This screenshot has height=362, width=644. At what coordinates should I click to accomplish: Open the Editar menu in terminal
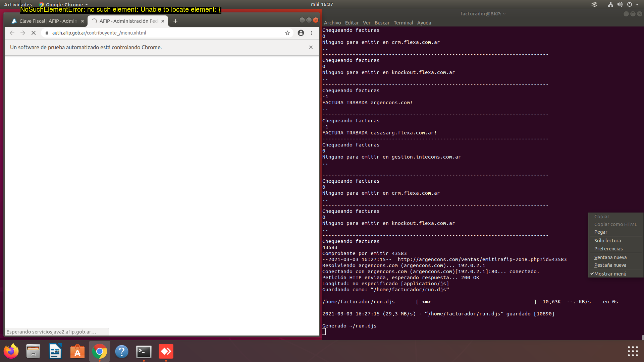[x=352, y=23]
